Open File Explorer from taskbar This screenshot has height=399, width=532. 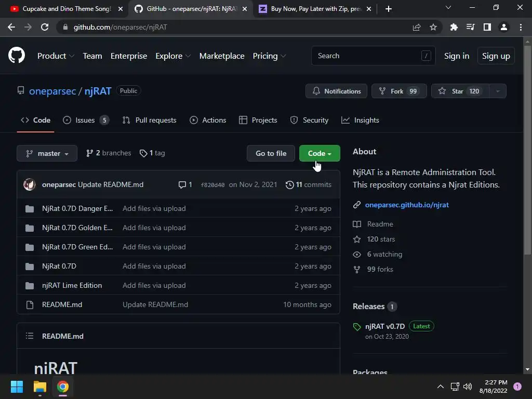click(39, 387)
